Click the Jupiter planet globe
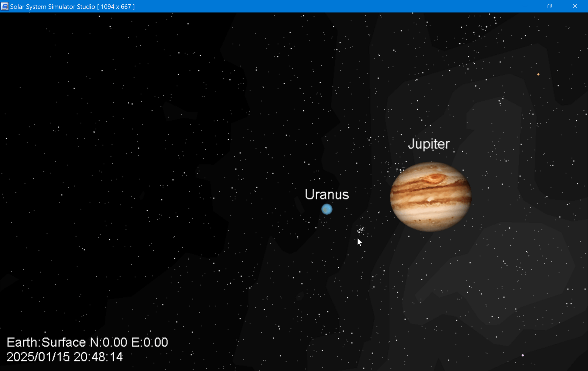588x371 pixels. pos(430,197)
